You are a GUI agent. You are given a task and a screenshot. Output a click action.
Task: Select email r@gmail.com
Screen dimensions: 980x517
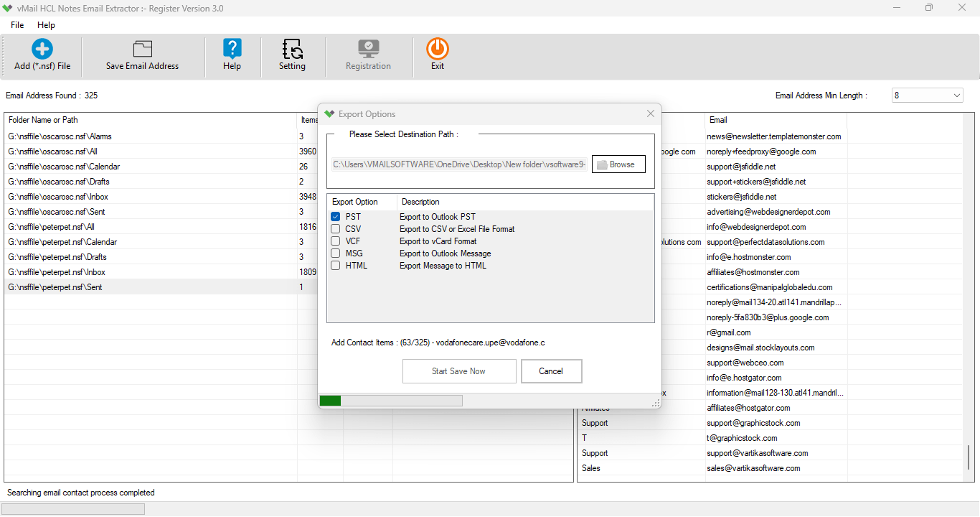tap(729, 332)
